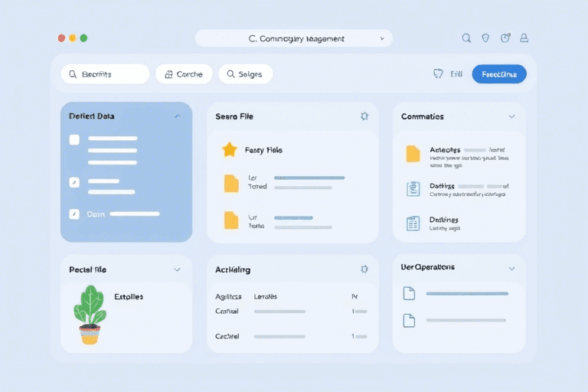Click the first document icon under User Operations
The height and width of the screenshot is (392, 588).
[x=409, y=293]
